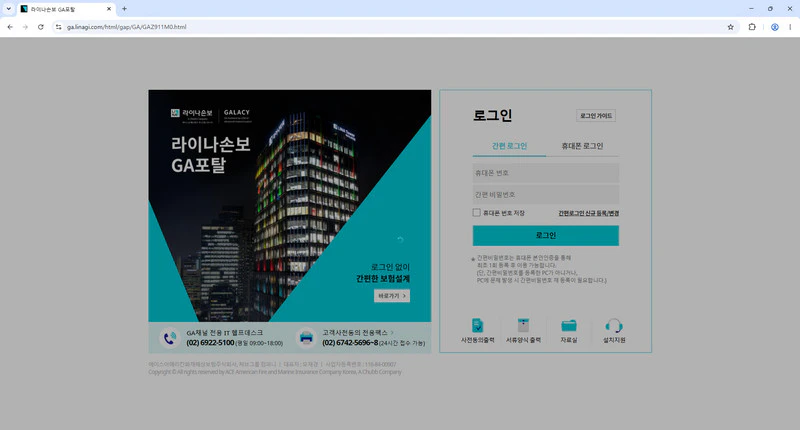This screenshot has width=800, height=430.
Task: Click helpdesk number (02) 6922-5100
Action: click(x=210, y=343)
